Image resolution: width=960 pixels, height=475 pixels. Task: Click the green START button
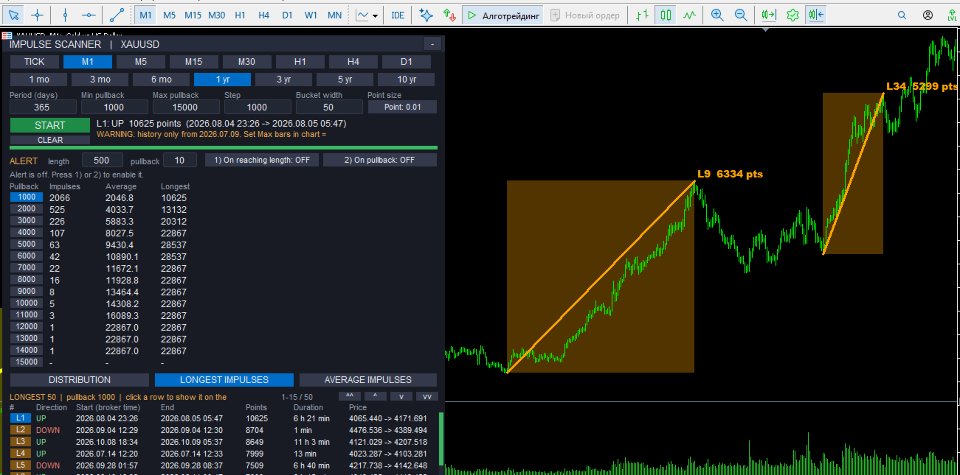[50, 125]
